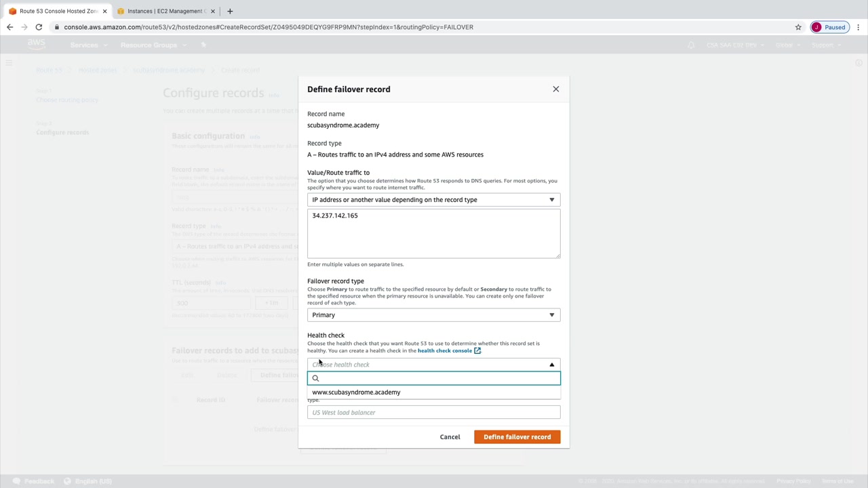The width and height of the screenshot is (868, 488).
Task: Open the Failover record type dropdown showing Primary
Action: [x=434, y=315]
